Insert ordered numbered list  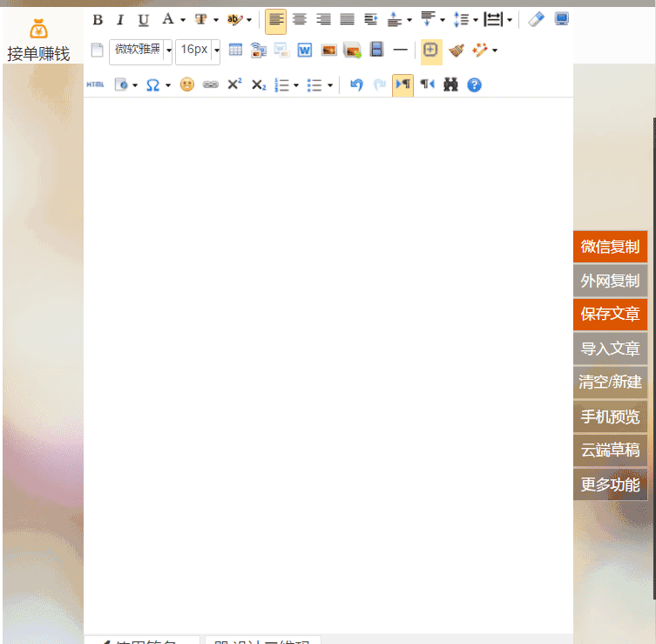coord(281,85)
